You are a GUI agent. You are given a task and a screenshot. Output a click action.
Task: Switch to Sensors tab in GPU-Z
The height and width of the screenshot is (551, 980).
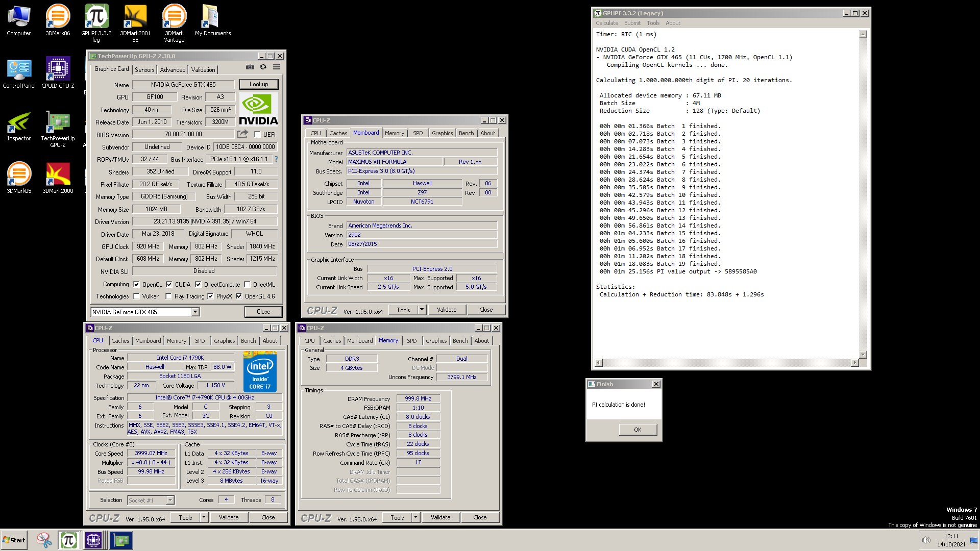tap(144, 70)
